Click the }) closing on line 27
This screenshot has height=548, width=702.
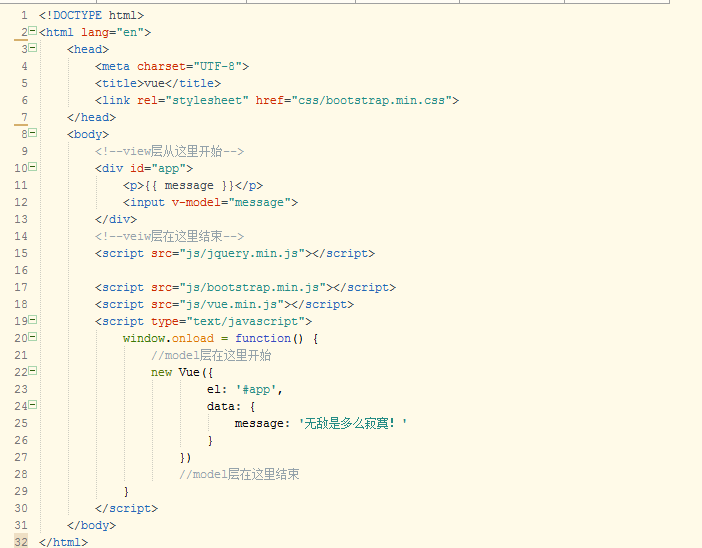click(x=186, y=458)
